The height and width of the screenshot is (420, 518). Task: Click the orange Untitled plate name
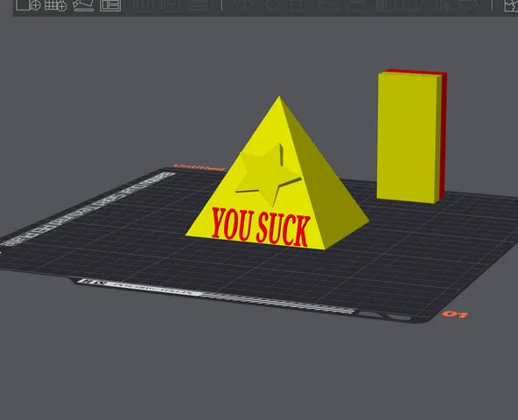[x=199, y=167]
